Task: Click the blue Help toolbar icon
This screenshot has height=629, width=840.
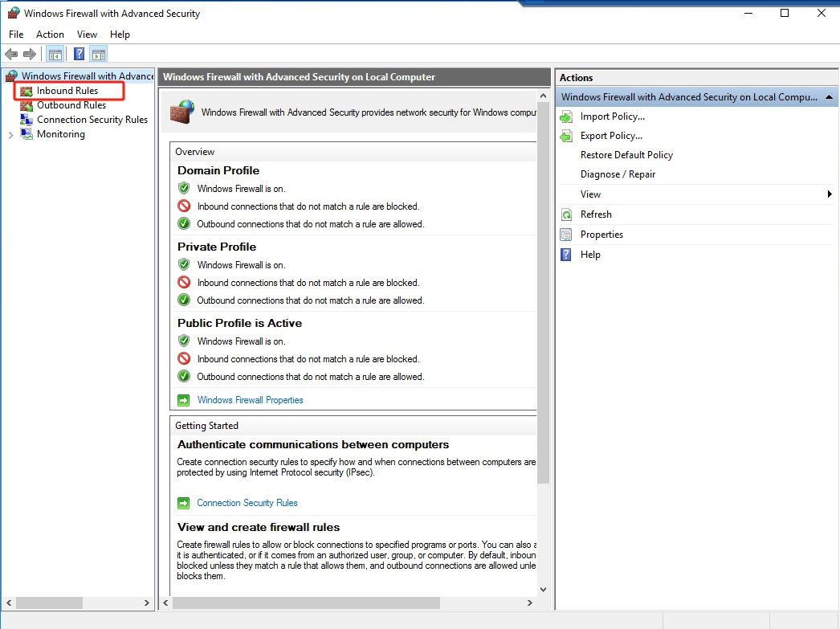Action: click(x=80, y=55)
